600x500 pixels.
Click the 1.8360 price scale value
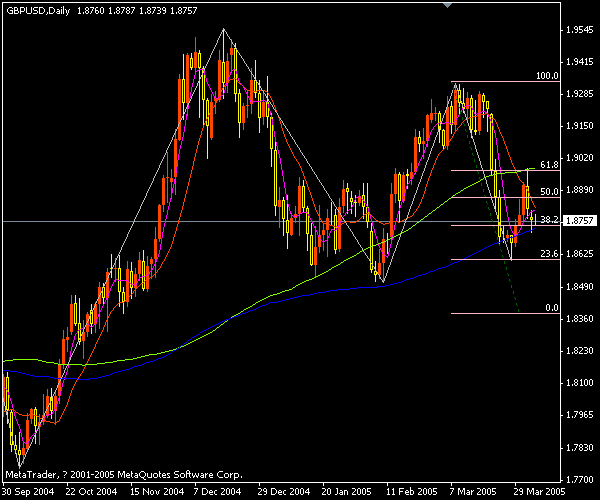click(x=579, y=318)
